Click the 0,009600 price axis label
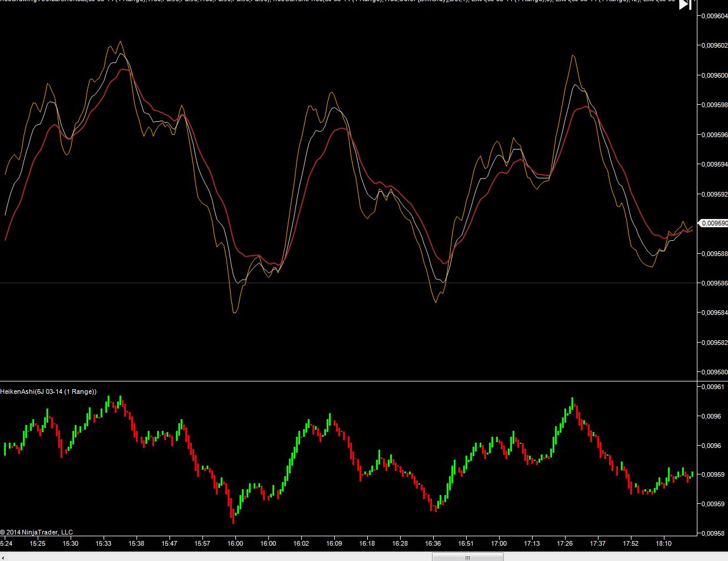This screenshot has width=728, height=561. coord(714,75)
